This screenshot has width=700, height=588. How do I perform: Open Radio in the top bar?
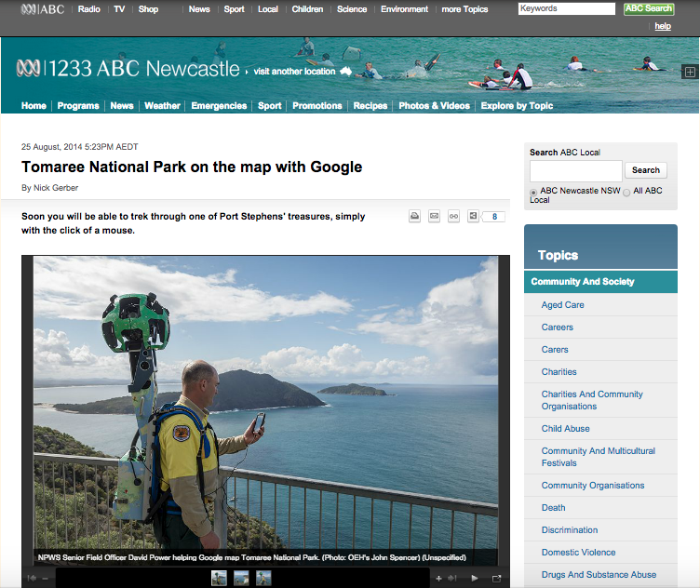[88, 9]
